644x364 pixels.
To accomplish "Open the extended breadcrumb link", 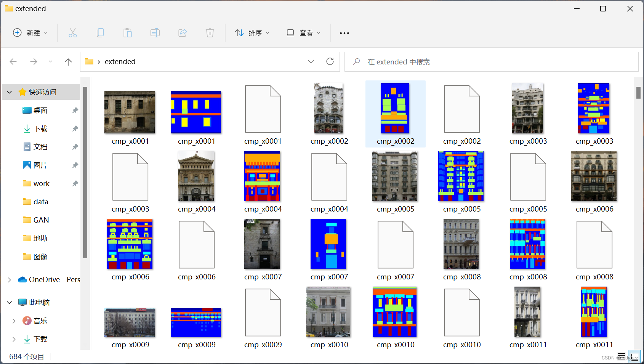I will click(120, 61).
